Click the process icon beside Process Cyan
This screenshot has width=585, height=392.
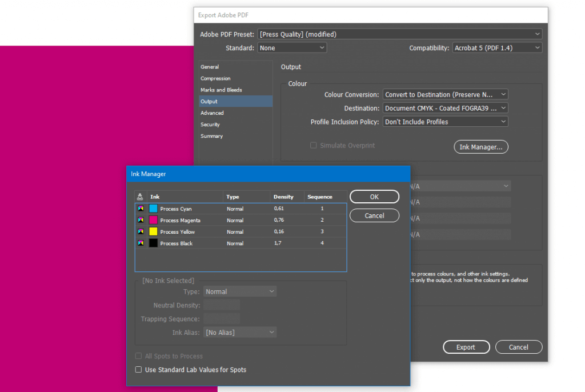[141, 209]
